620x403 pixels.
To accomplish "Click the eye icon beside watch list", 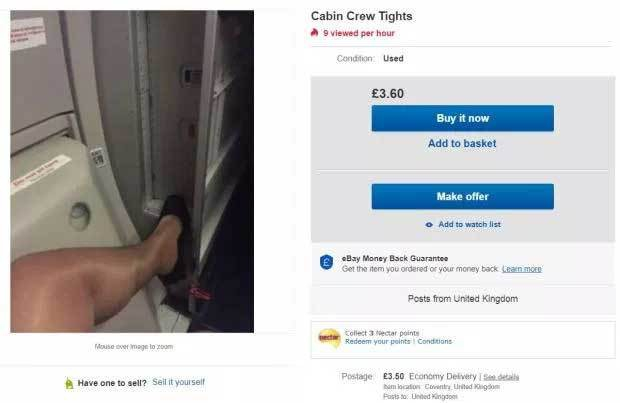I will [429, 225].
